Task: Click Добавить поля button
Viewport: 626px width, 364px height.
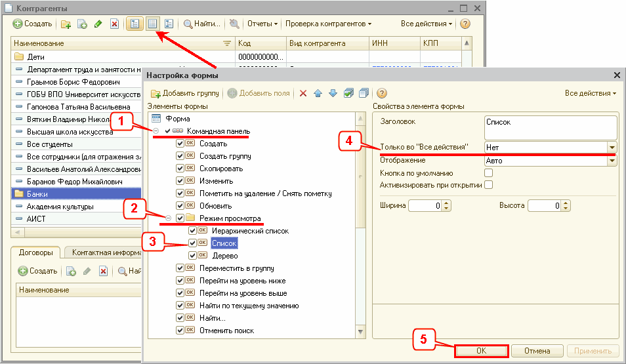Action: point(259,93)
